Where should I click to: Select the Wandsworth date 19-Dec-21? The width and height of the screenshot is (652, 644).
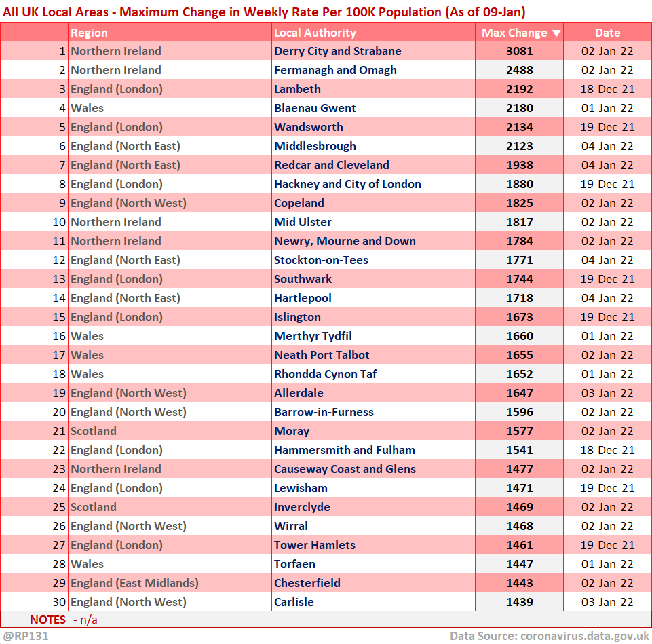607,127
